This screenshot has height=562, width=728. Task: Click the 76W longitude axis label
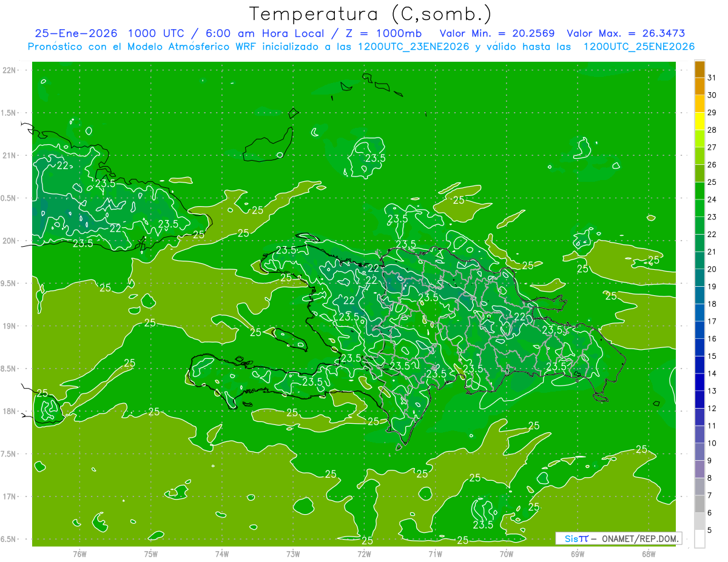coord(79,554)
